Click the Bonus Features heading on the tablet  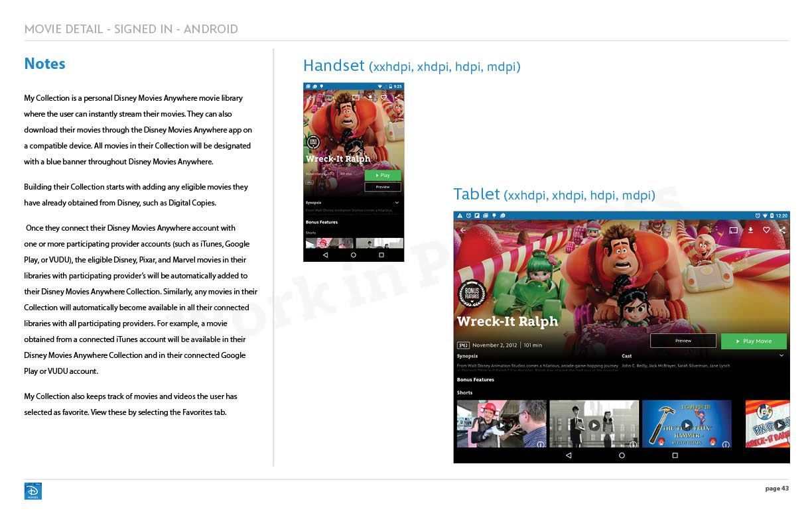click(x=476, y=380)
